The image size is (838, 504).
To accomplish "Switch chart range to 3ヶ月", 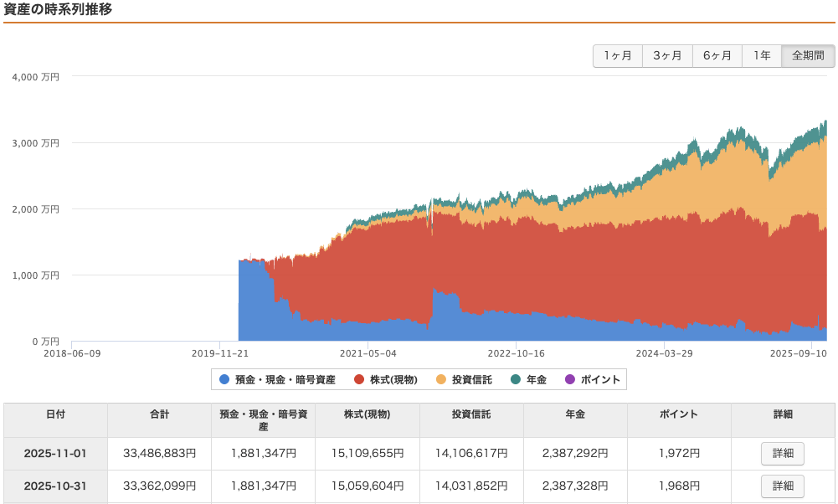I will pyautogui.click(x=667, y=56).
